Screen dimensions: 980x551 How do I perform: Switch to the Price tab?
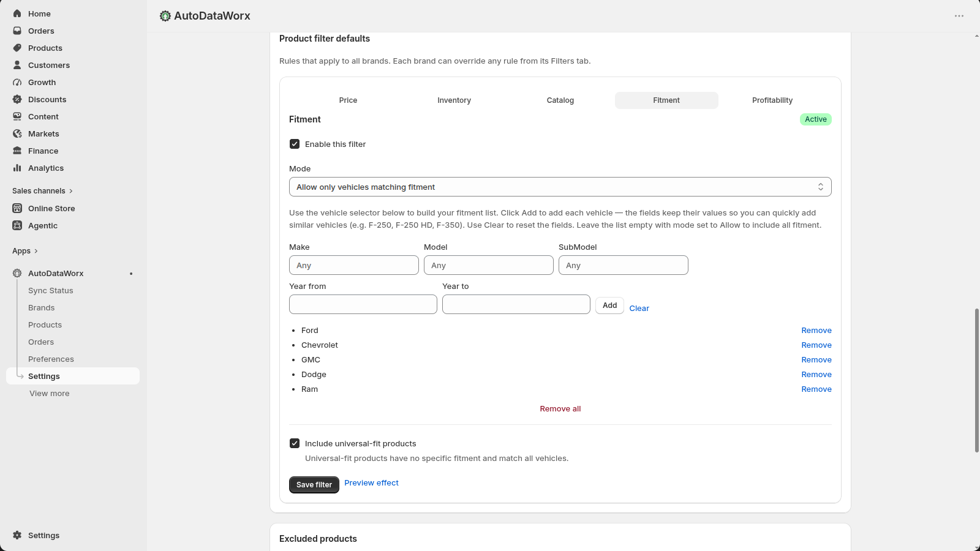pyautogui.click(x=348, y=100)
